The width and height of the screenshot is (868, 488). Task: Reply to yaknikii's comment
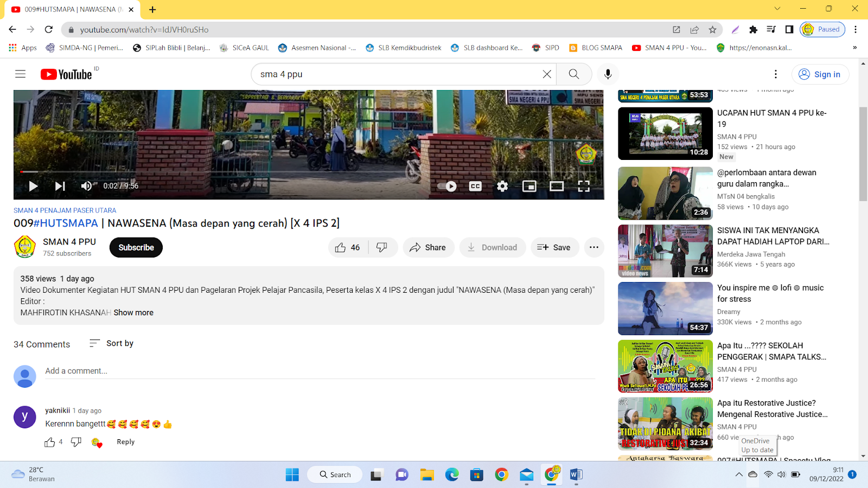(125, 442)
